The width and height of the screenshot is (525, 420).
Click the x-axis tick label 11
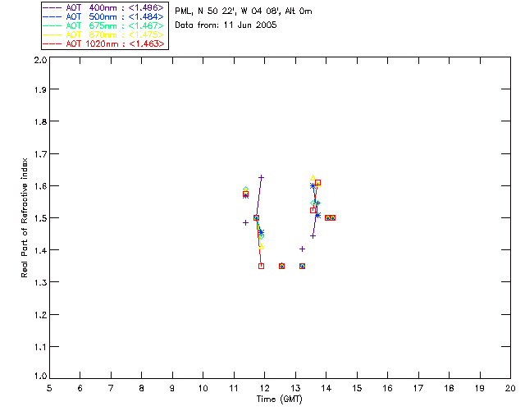(234, 388)
